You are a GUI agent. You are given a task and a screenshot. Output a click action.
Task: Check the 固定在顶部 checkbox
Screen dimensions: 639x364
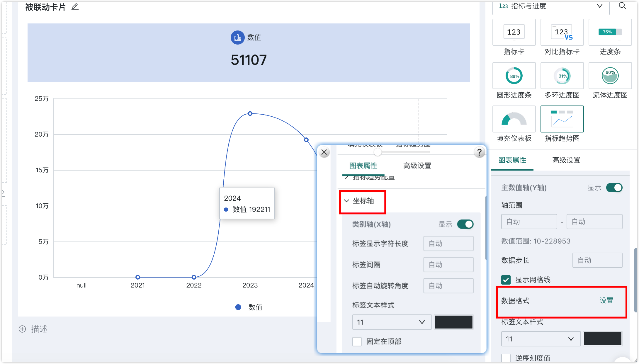pyautogui.click(x=357, y=341)
